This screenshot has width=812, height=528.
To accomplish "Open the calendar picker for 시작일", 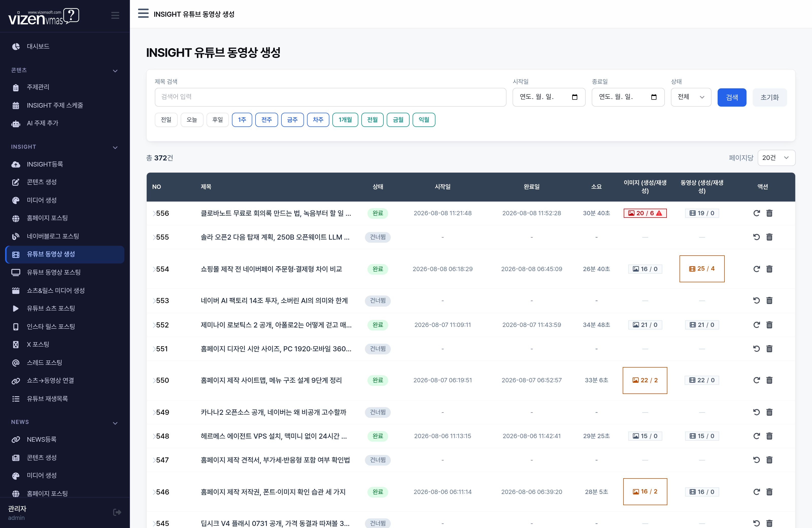I will 574,97.
